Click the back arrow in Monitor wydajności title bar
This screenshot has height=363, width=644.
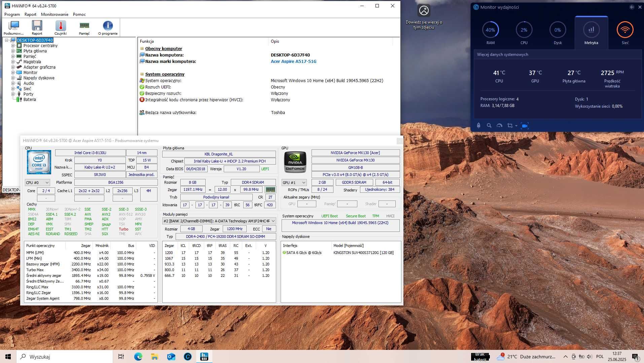[632, 7]
